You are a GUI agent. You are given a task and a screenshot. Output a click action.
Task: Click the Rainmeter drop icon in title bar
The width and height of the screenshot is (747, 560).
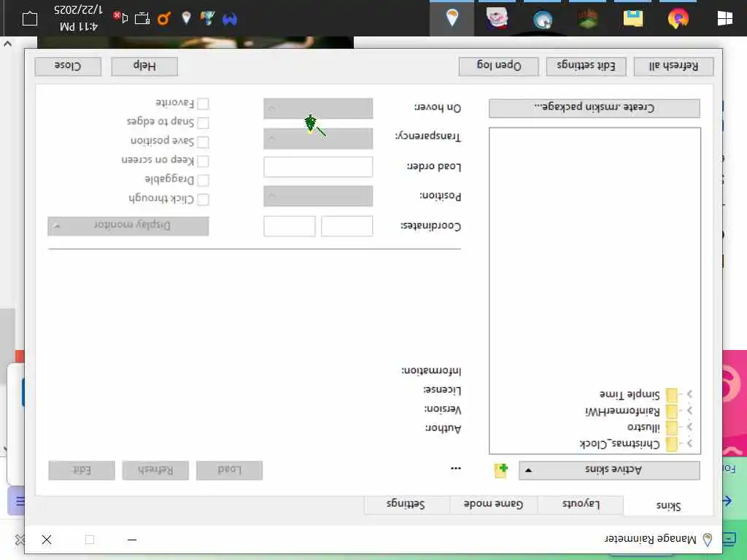(708, 540)
